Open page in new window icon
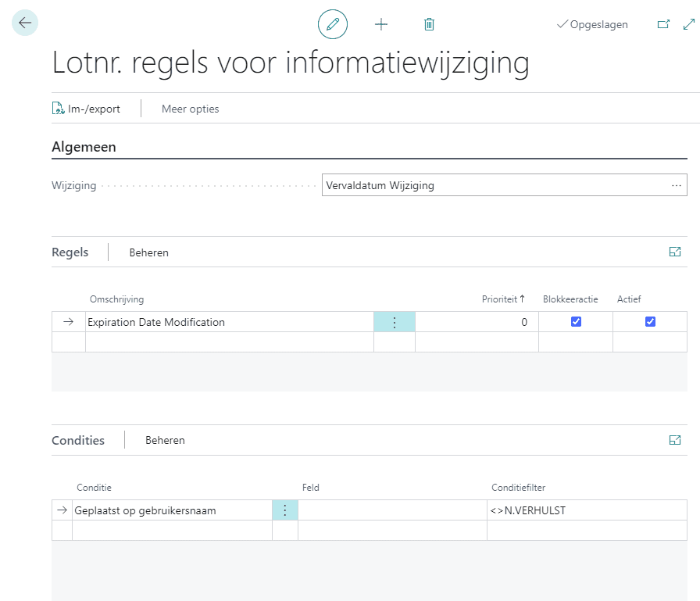700x601 pixels. coord(663,24)
